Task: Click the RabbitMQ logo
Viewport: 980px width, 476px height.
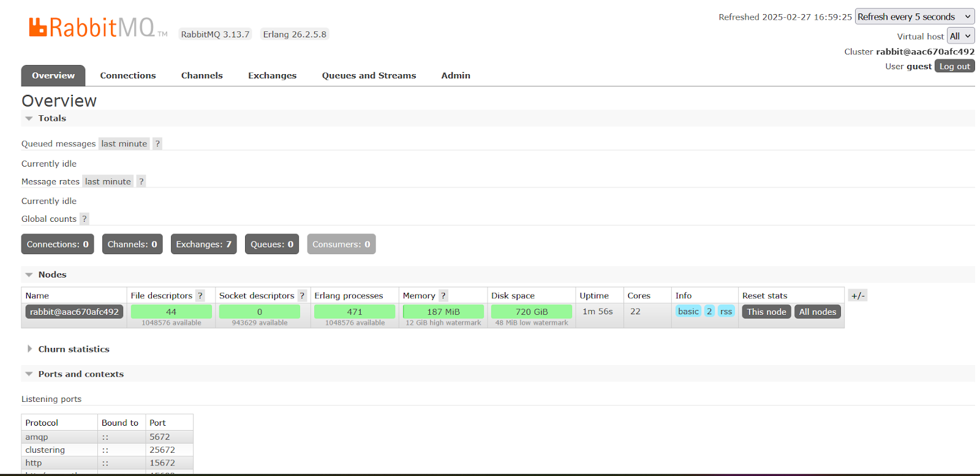Action: [98, 27]
